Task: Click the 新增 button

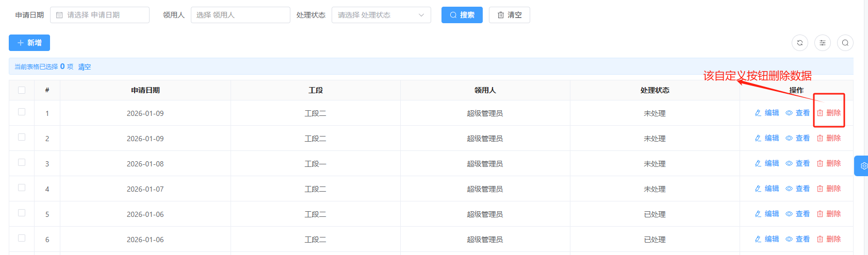Action: pos(29,43)
